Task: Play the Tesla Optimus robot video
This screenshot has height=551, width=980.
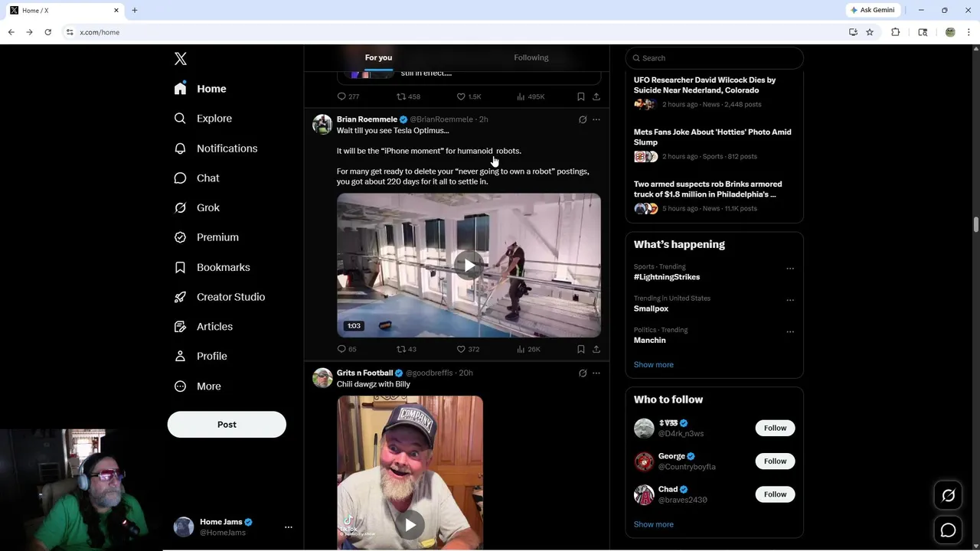Action: click(469, 266)
